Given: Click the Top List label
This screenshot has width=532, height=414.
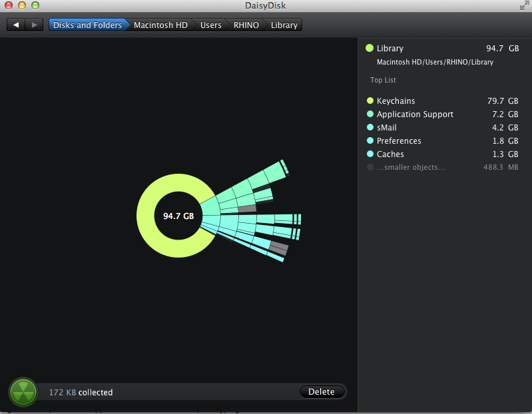Looking at the screenshot, I should click(383, 80).
